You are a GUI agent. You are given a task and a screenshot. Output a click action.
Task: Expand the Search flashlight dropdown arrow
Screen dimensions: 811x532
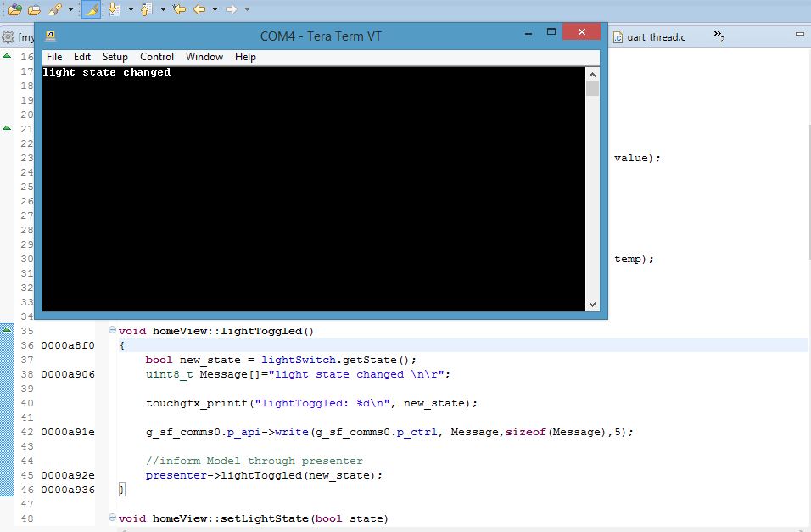(70, 9)
